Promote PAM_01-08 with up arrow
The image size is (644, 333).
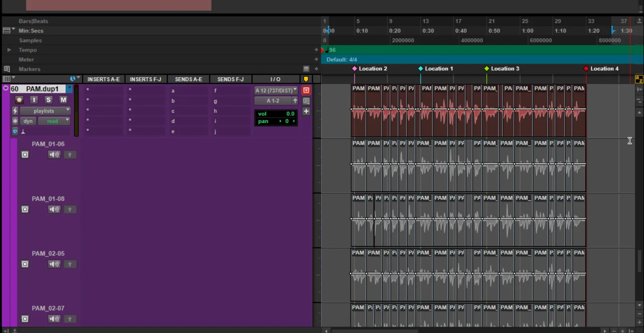point(70,209)
